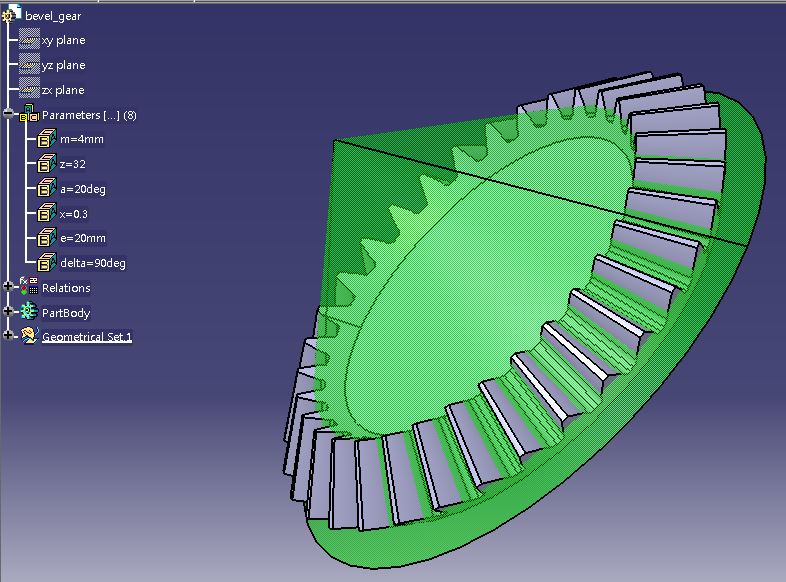This screenshot has height=582, width=786.
Task: Expand the PartBody tree node
Action: (x=8, y=311)
